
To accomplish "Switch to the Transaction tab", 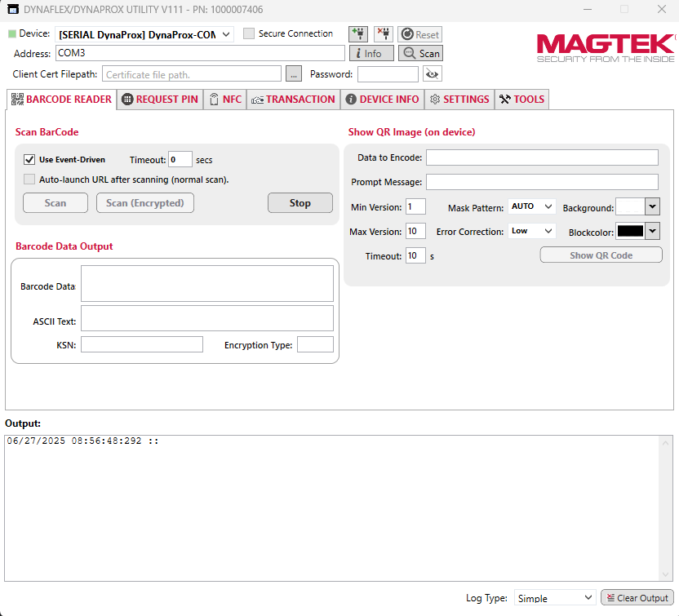I will pos(293,100).
